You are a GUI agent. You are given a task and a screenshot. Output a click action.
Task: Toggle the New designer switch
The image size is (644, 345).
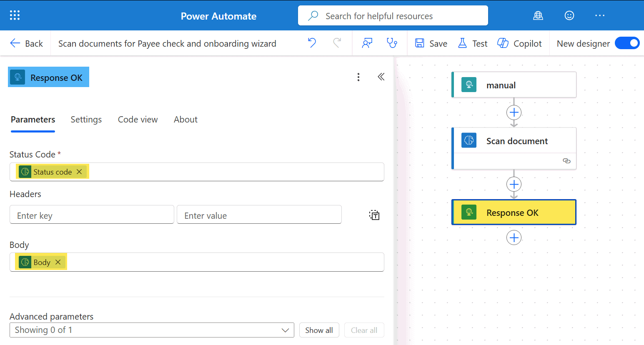click(627, 43)
